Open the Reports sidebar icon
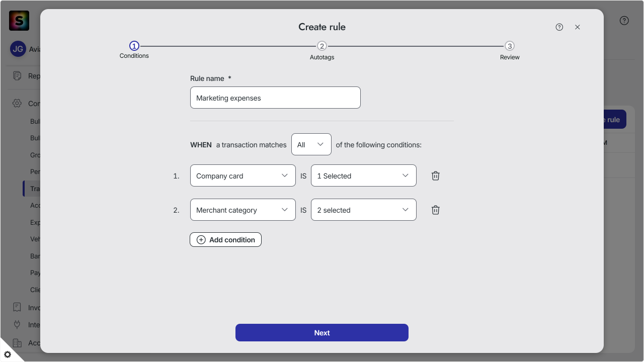Screen dimensions: 644x362 17,76
